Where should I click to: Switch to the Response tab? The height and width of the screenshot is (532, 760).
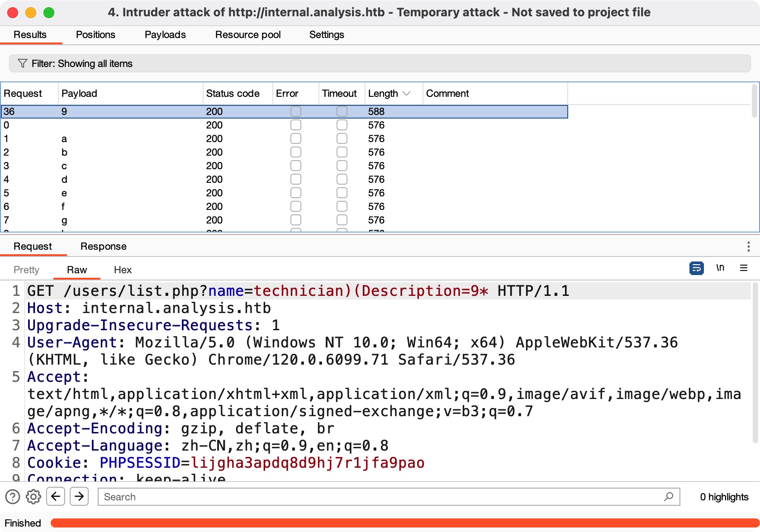pyautogui.click(x=104, y=247)
